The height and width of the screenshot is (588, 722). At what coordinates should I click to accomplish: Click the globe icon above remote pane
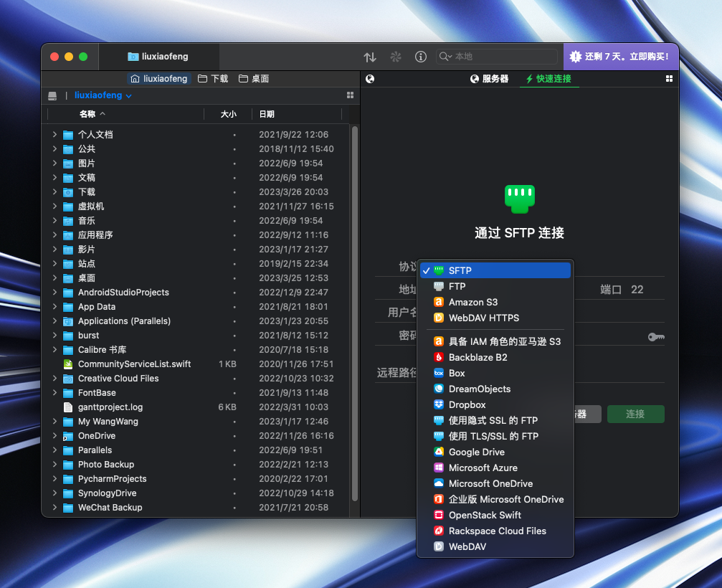tap(370, 79)
